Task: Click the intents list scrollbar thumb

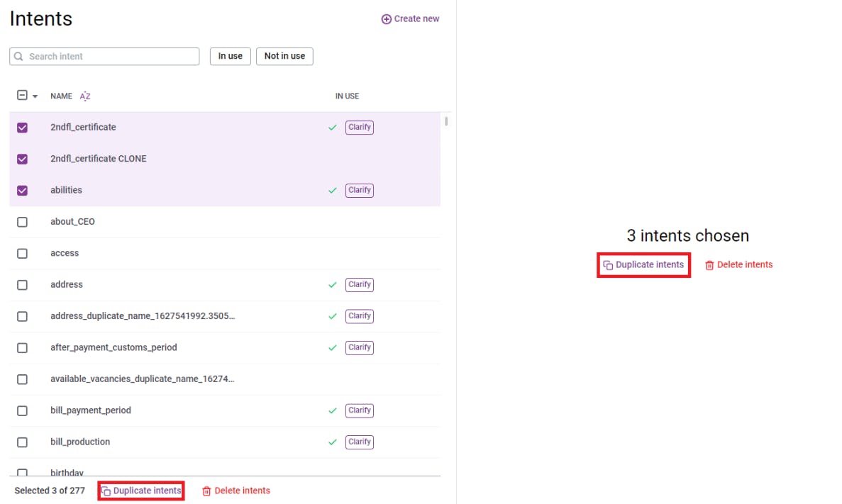Action: 446,121
